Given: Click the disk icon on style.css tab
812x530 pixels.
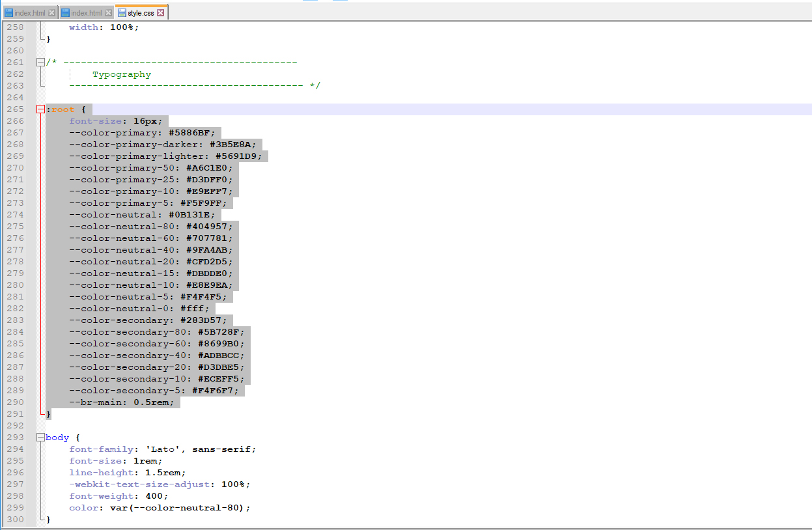Looking at the screenshot, I should (x=122, y=13).
